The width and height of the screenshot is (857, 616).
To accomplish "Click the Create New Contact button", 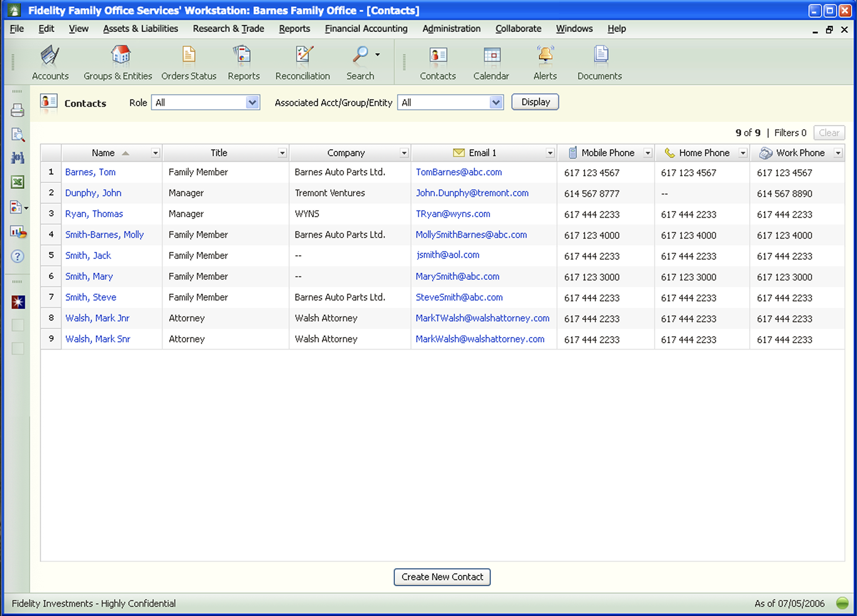I will [x=442, y=577].
